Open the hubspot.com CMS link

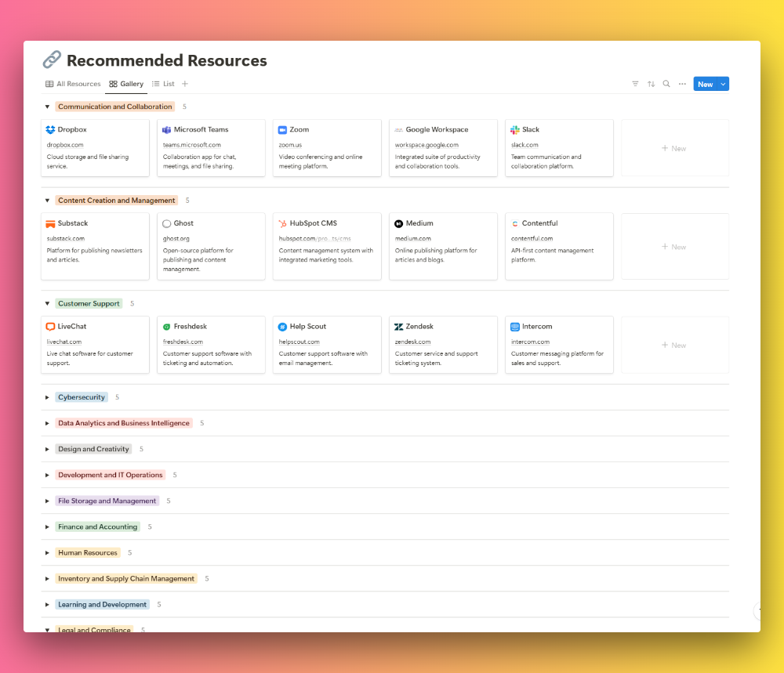tap(314, 239)
